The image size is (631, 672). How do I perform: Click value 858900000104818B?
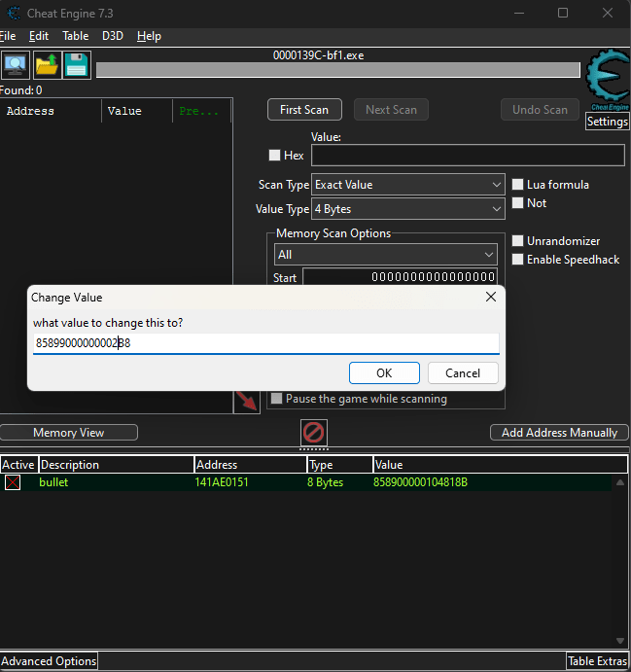420,482
